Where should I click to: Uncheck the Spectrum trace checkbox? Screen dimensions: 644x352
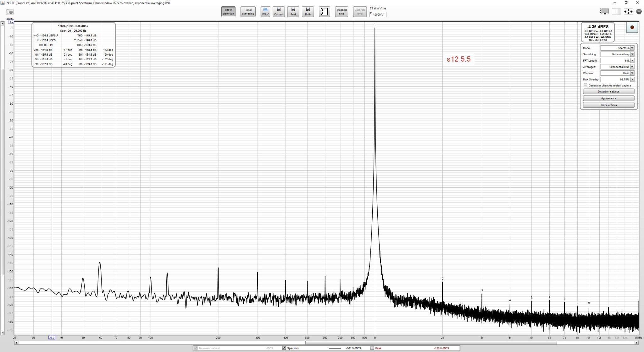[284, 348]
